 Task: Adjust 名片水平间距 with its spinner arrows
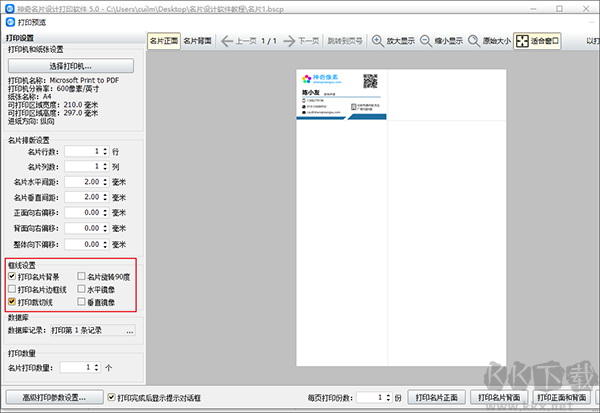[105, 182]
